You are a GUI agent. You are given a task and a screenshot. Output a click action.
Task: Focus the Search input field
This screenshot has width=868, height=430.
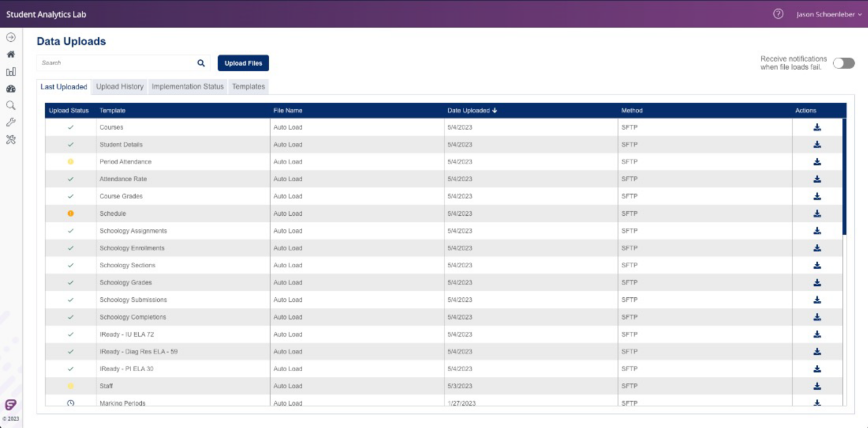pyautogui.click(x=116, y=63)
